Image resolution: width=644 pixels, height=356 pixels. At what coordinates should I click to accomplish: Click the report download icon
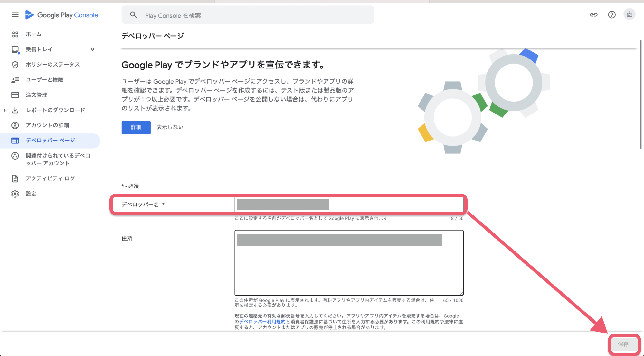(15, 110)
